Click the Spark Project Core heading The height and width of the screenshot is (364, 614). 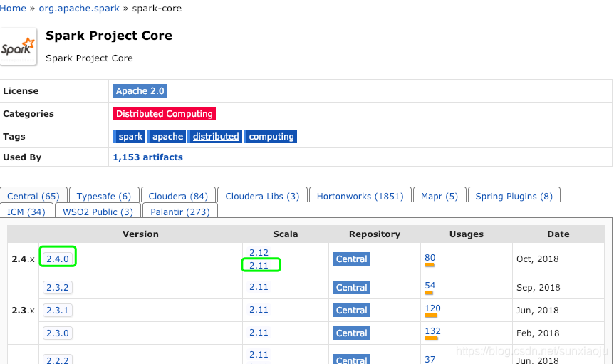coord(109,36)
